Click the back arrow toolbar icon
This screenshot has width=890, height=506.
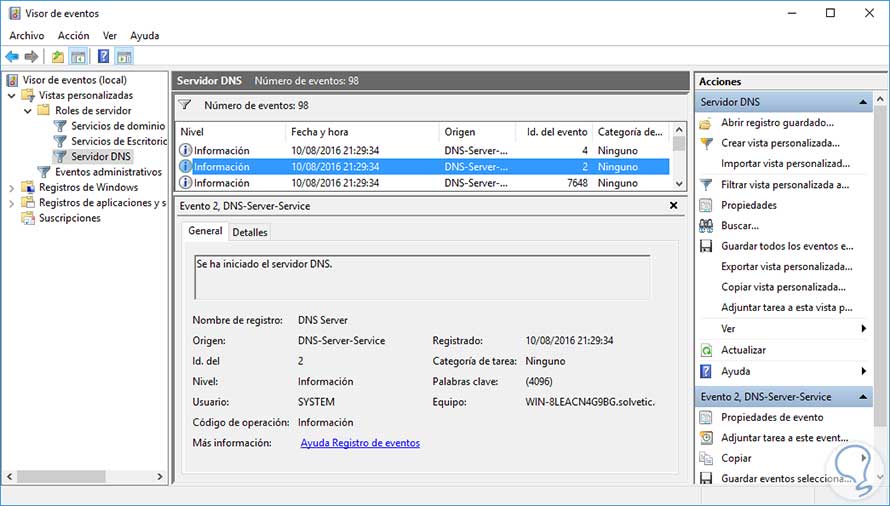pos(12,56)
